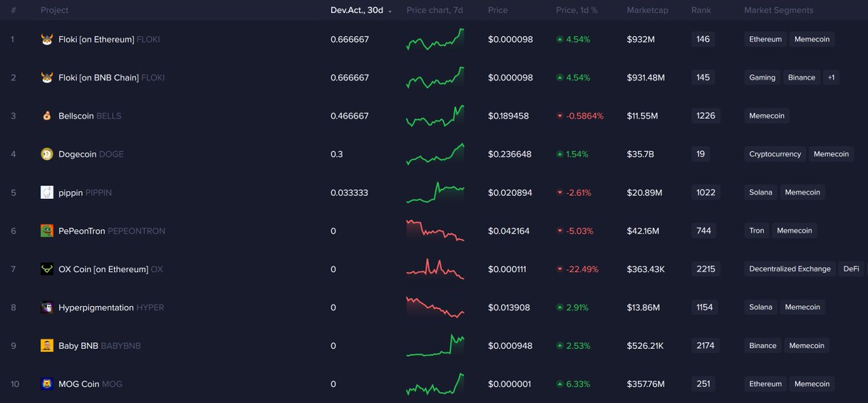Click the -22.49% price change value
Screen dimensions: 868x403
pos(584,269)
